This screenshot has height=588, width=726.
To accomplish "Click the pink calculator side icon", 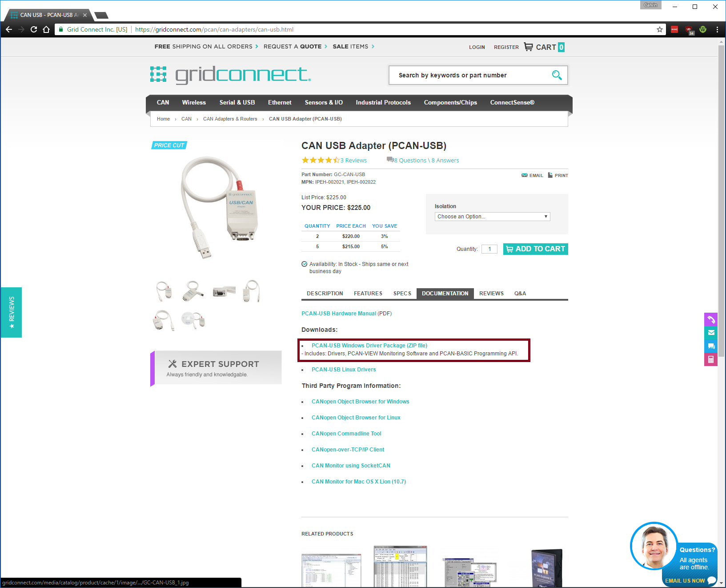I will click(711, 359).
